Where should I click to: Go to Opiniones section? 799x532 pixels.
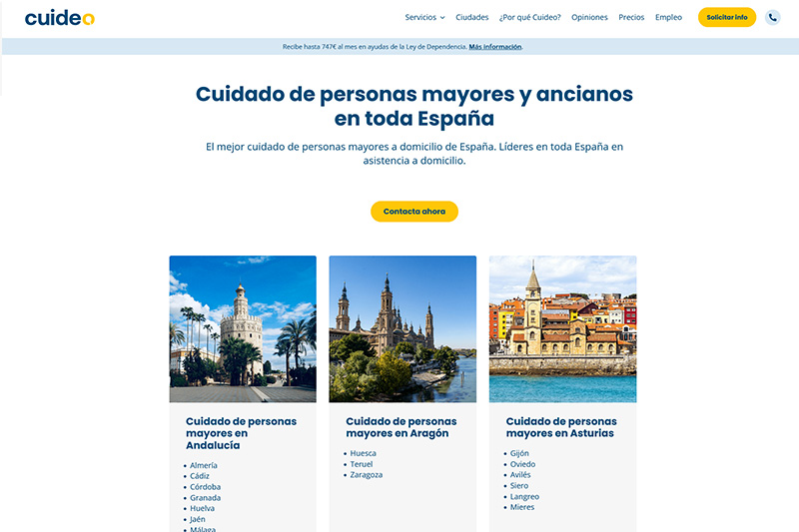[589, 17]
